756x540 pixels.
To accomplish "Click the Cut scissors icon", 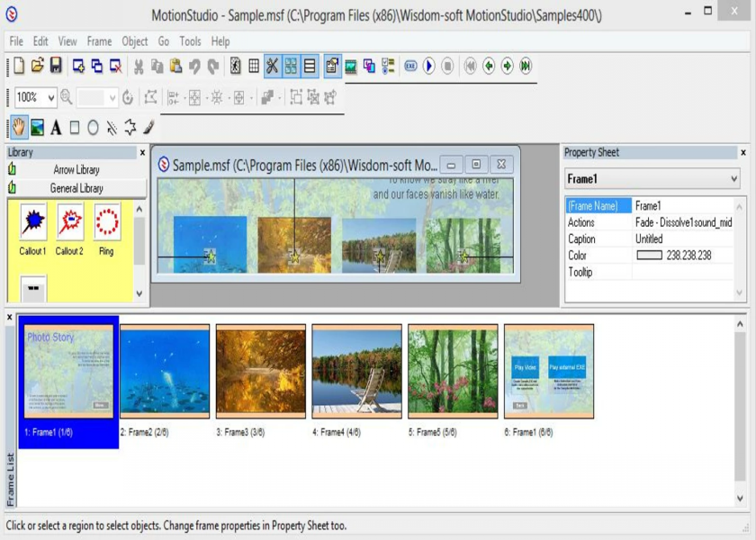I will (x=139, y=66).
